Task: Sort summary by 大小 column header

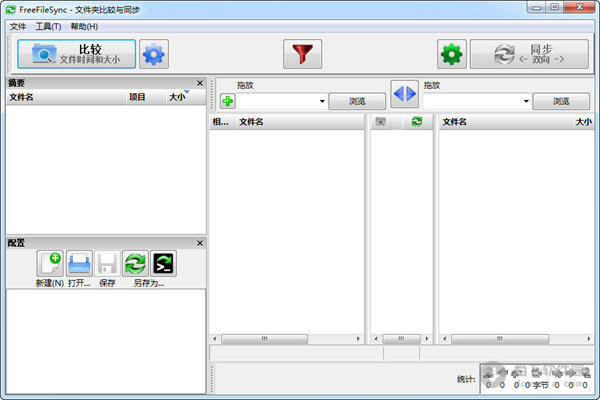Action: (178, 97)
